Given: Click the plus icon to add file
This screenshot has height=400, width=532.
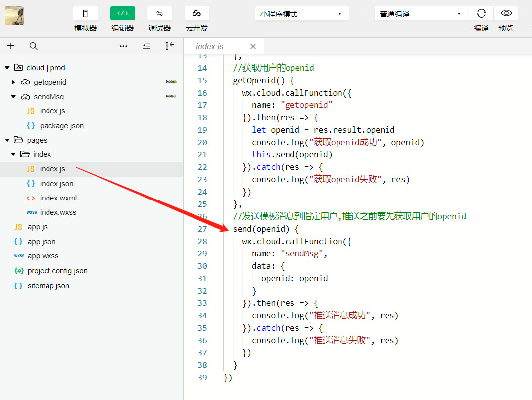Looking at the screenshot, I should click(11, 46).
